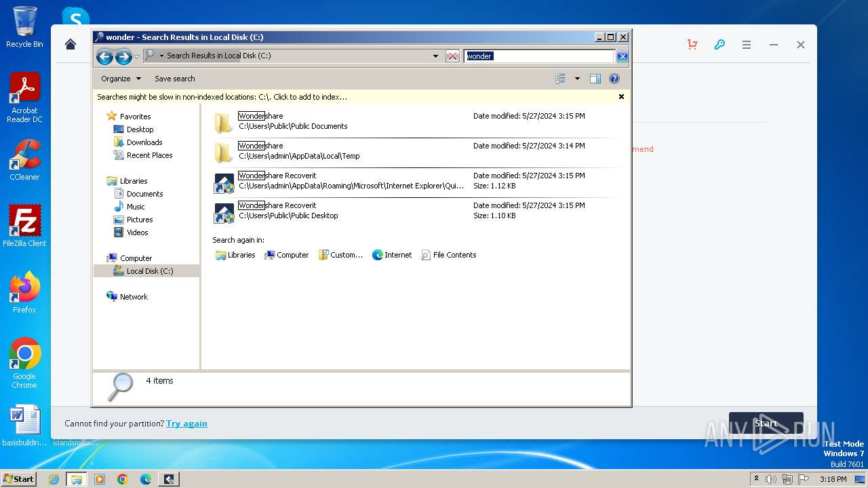Open Firefox desktop shortcut
868x488 pixels.
24,292
